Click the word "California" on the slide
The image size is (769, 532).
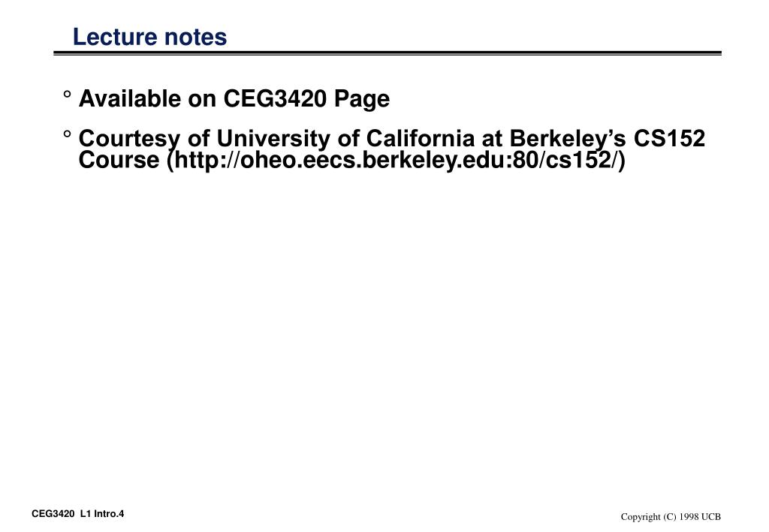pyautogui.click(x=421, y=138)
